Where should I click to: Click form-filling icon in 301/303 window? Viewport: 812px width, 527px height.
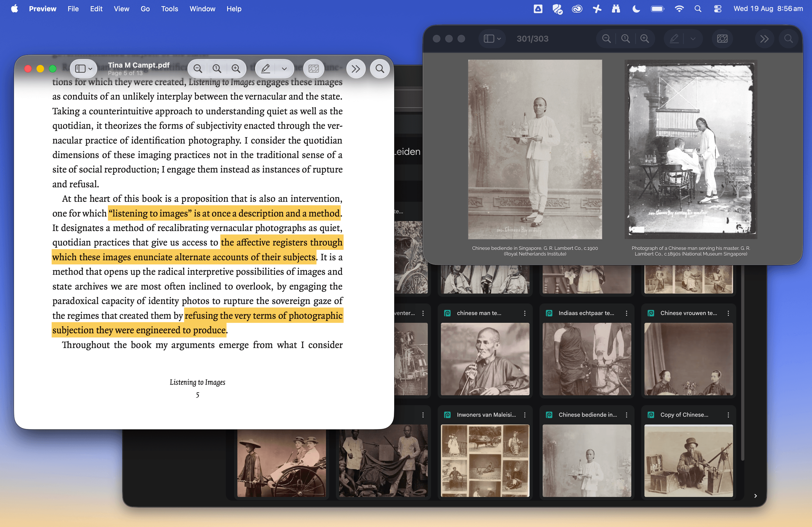click(x=722, y=39)
